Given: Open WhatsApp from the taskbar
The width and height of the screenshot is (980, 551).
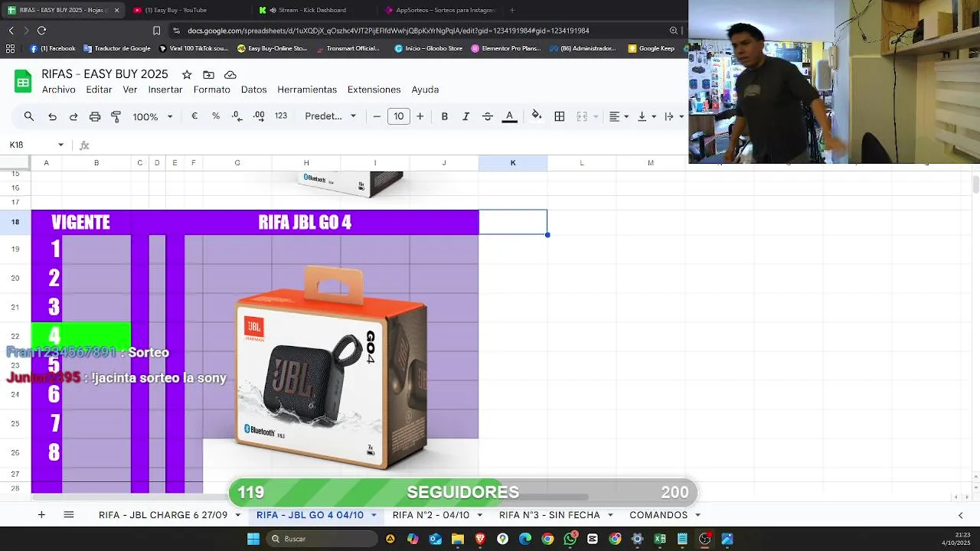Looking at the screenshot, I should (570, 539).
